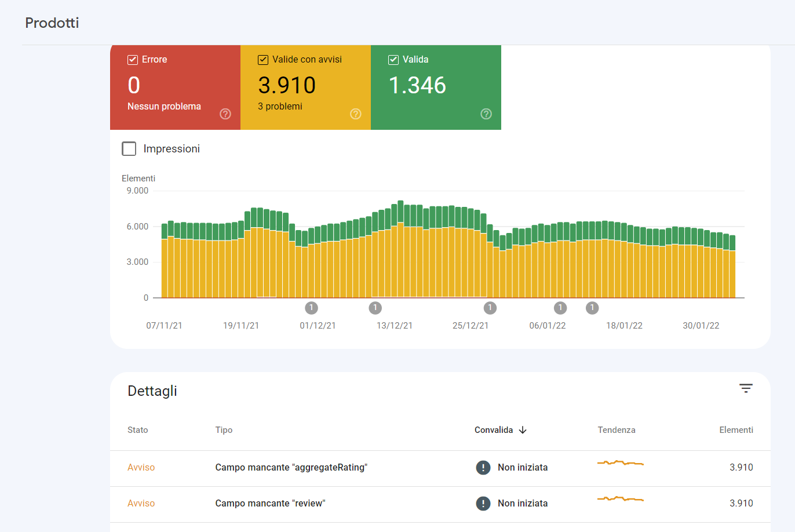Click the 1.346 valid count

417,85
